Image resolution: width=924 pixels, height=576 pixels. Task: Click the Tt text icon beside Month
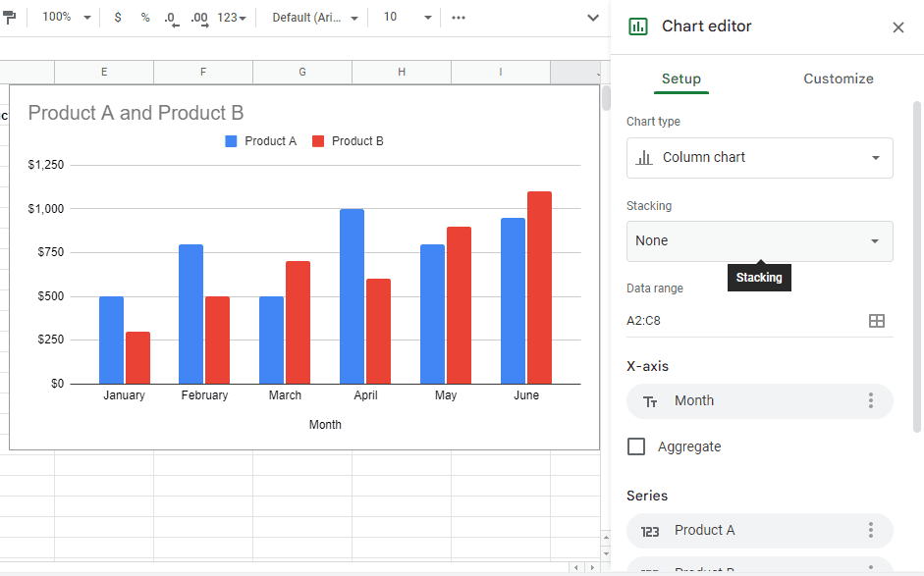pyautogui.click(x=650, y=401)
